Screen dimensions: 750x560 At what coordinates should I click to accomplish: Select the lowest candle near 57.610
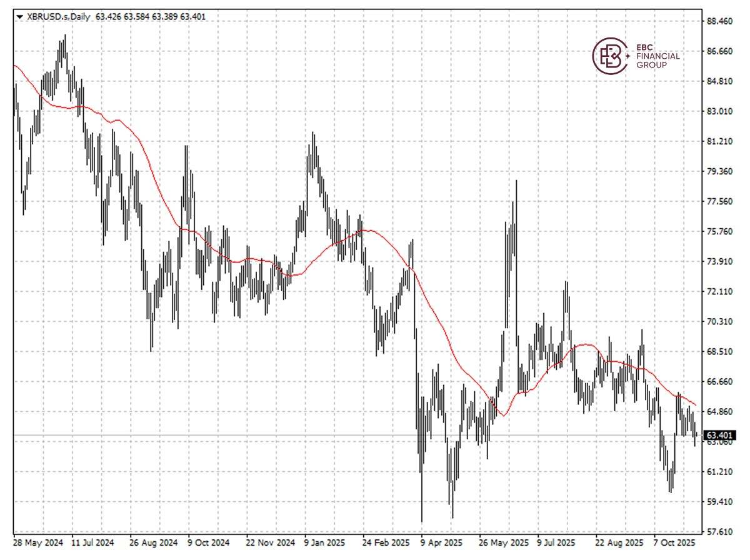tap(422, 512)
